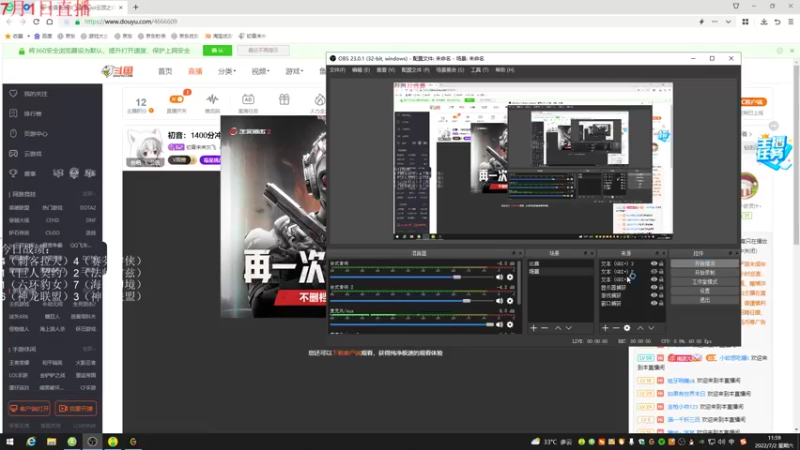Click the browser address bar URL
This screenshot has width=800, height=450.
(131, 21)
